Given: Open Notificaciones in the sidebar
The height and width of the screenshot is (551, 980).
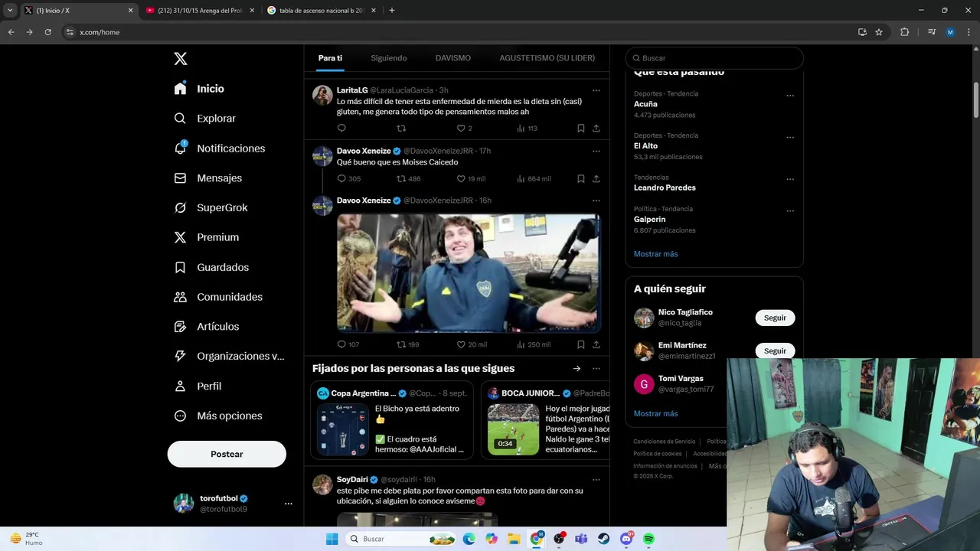Looking at the screenshot, I should 219,148.
